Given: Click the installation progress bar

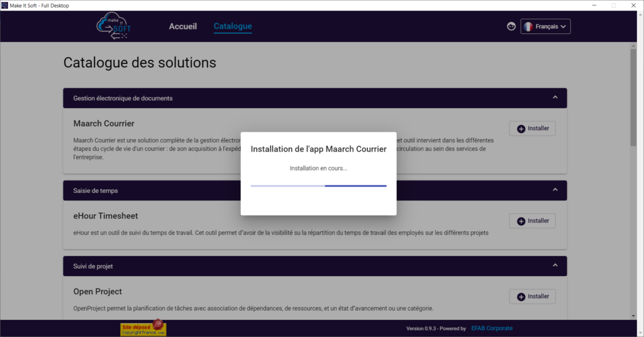Looking at the screenshot, I should point(318,186).
